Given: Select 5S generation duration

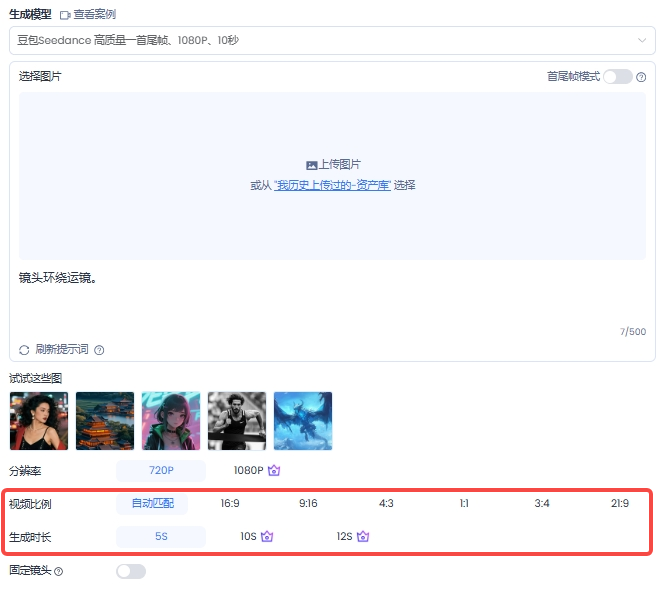Looking at the screenshot, I should pos(161,537).
